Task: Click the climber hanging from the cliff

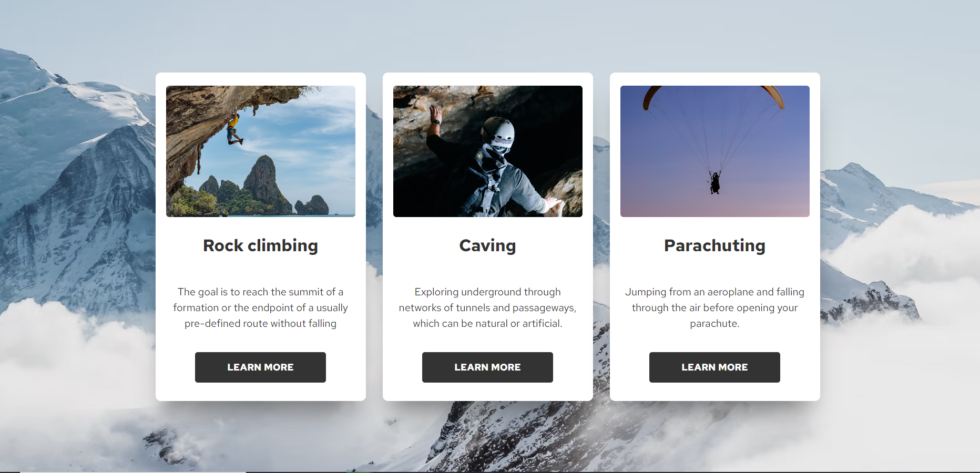Action: [x=233, y=128]
